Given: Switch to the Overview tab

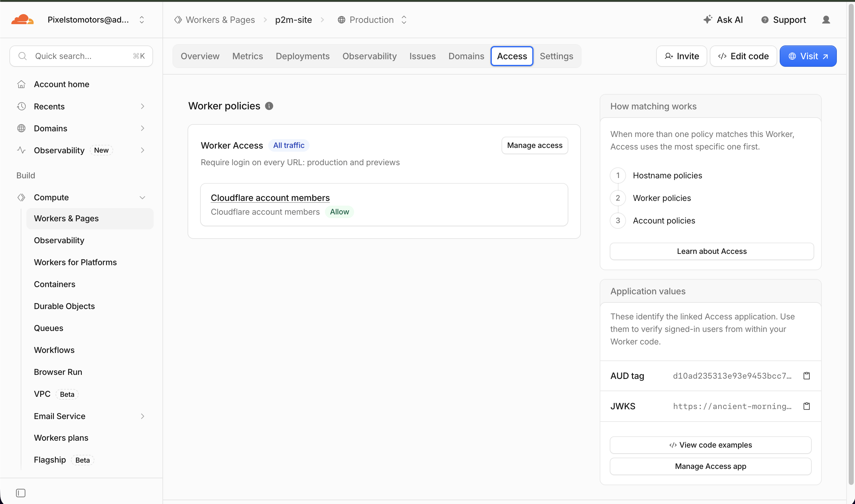Looking at the screenshot, I should coord(200,56).
